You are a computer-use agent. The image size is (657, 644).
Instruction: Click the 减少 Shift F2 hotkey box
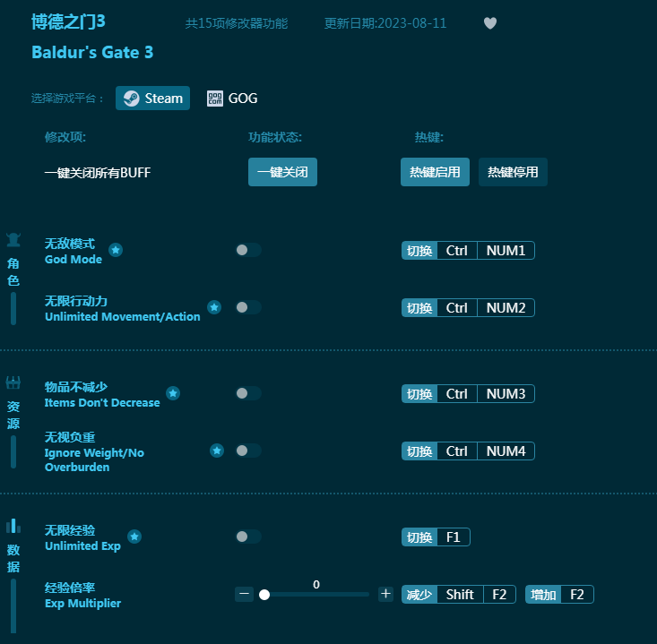coord(458,595)
